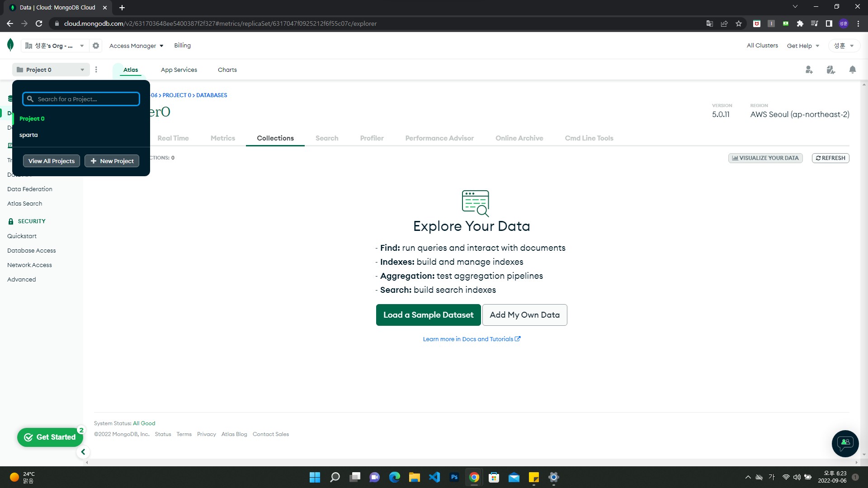
Task: Click View All Projects button
Action: click(x=52, y=161)
